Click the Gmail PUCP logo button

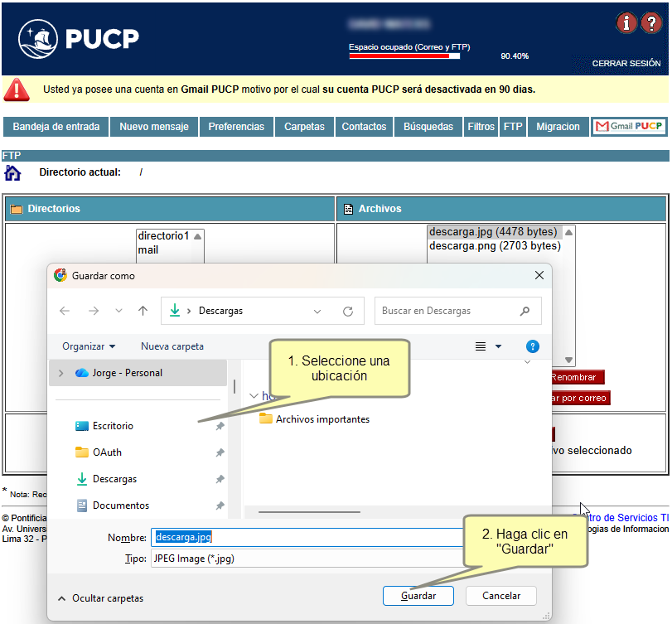629,127
